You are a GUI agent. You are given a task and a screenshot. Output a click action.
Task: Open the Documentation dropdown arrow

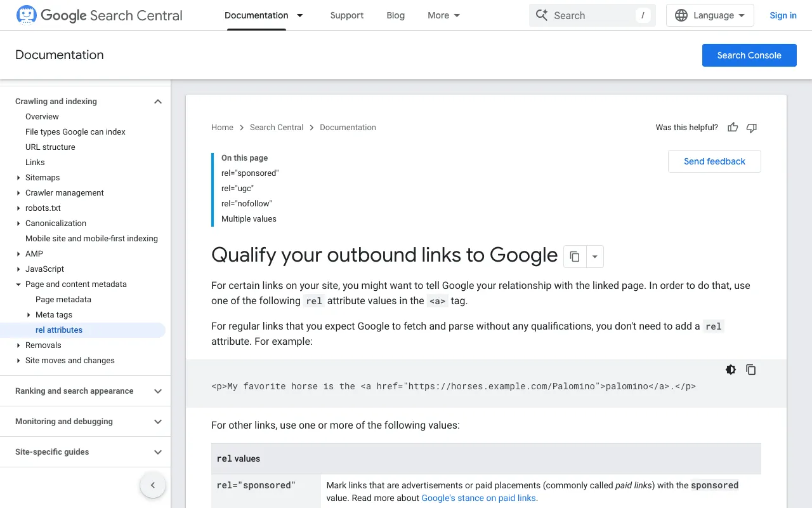tap(300, 15)
